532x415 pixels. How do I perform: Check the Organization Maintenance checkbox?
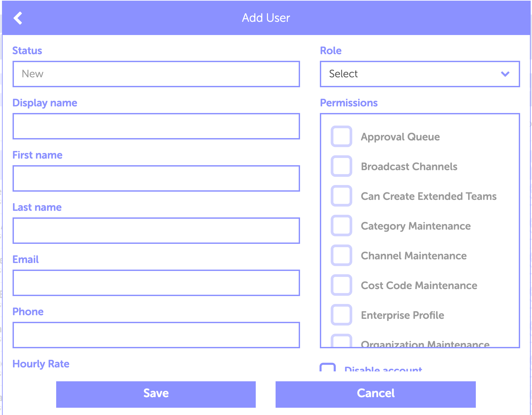coord(341,341)
